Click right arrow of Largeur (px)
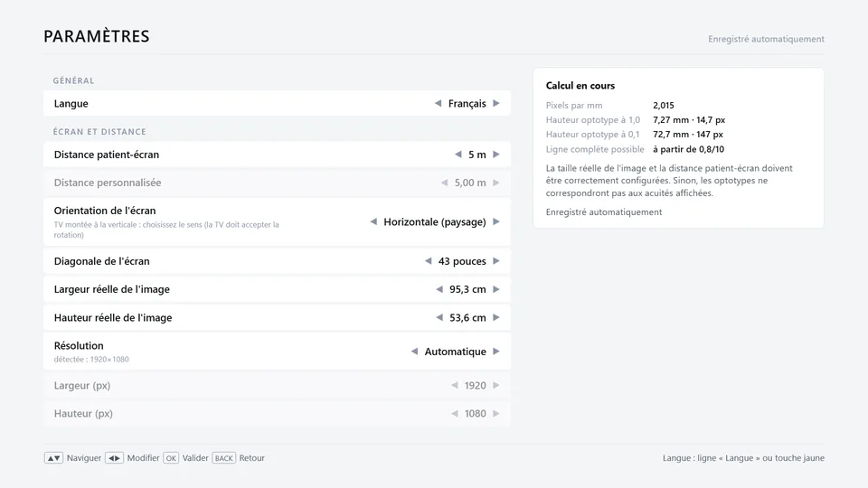The image size is (868, 488). (x=496, y=386)
